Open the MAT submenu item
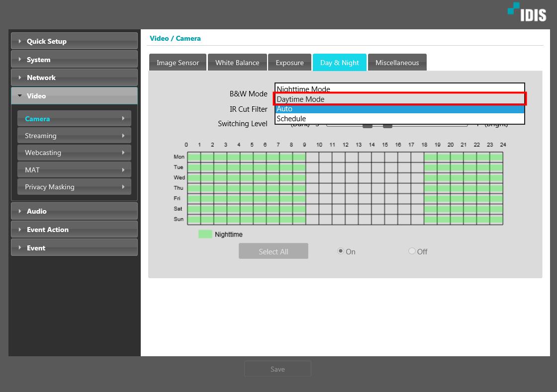The image size is (557, 392). (74, 169)
